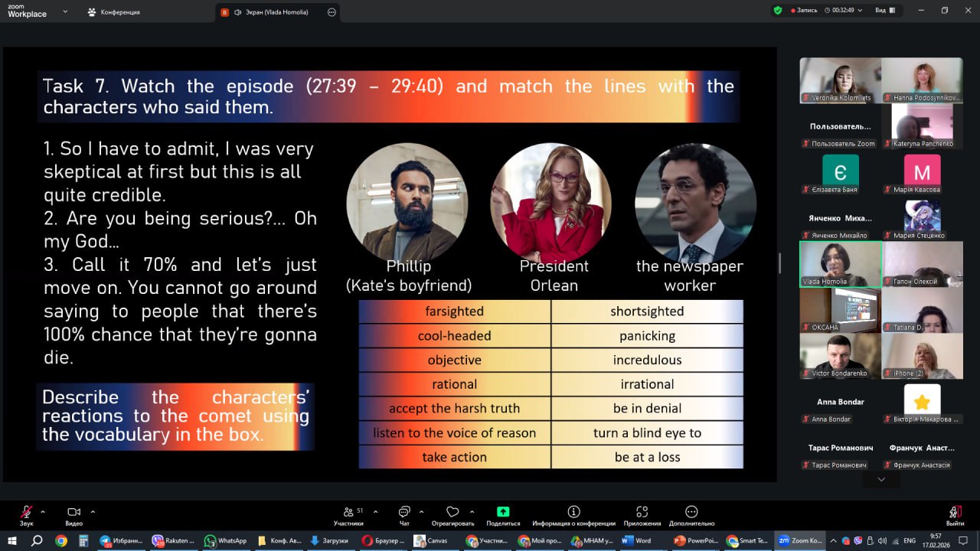Expand audio options arrow beside Звук
This screenshot has height=551, width=980.
click(x=43, y=511)
